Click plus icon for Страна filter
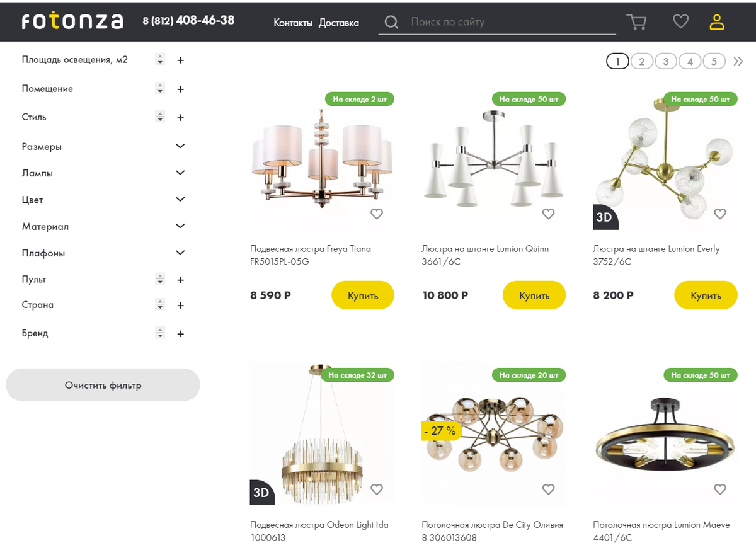Image resolution: width=756 pixels, height=555 pixels. pyautogui.click(x=180, y=306)
